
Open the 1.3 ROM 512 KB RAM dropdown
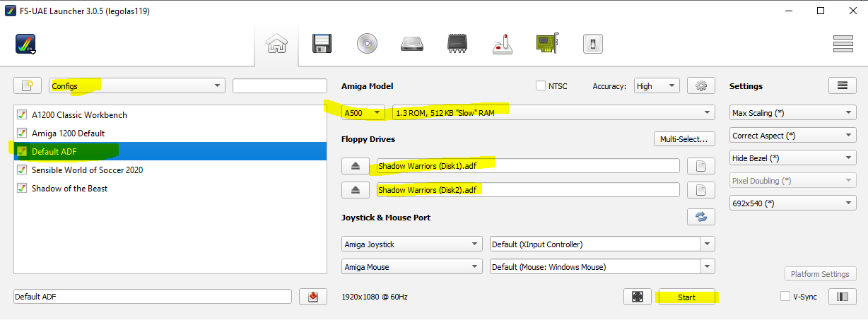(553, 112)
